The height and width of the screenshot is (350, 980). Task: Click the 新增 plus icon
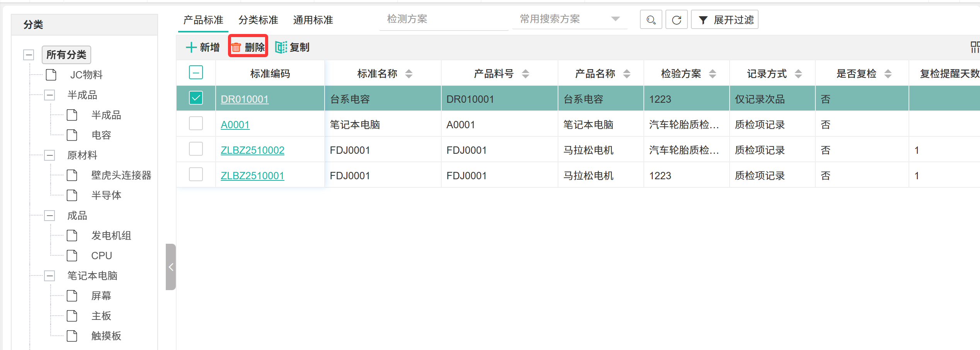pyautogui.click(x=191, y=48)
